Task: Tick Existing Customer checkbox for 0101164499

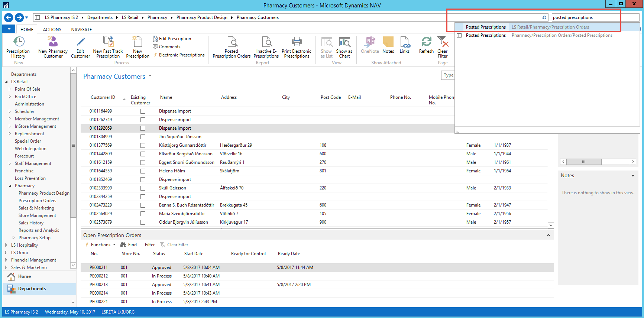Action: tap(143, 111)
